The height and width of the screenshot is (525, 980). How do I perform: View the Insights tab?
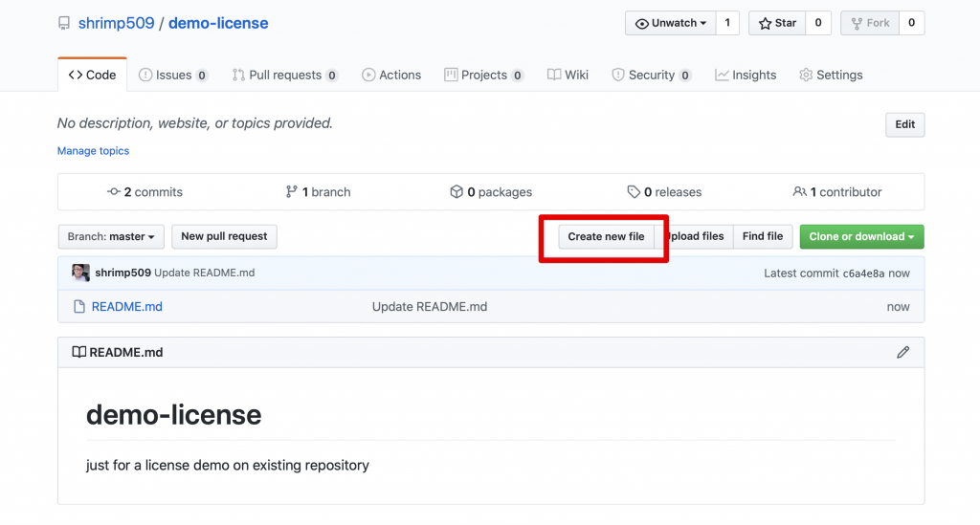[746, 75]
